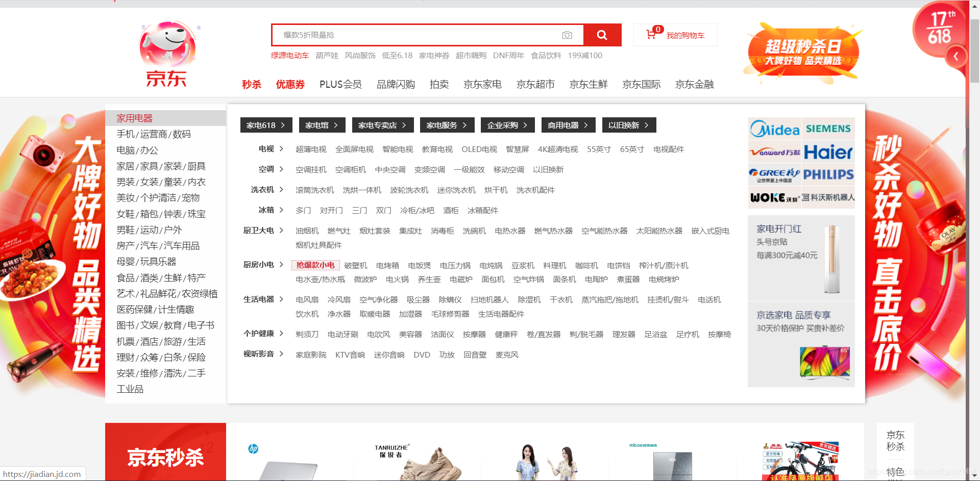Click the red 京东秒杀 banner
Image resolution: width=980 pixels, height=481 pixels.
coord(165,452)
